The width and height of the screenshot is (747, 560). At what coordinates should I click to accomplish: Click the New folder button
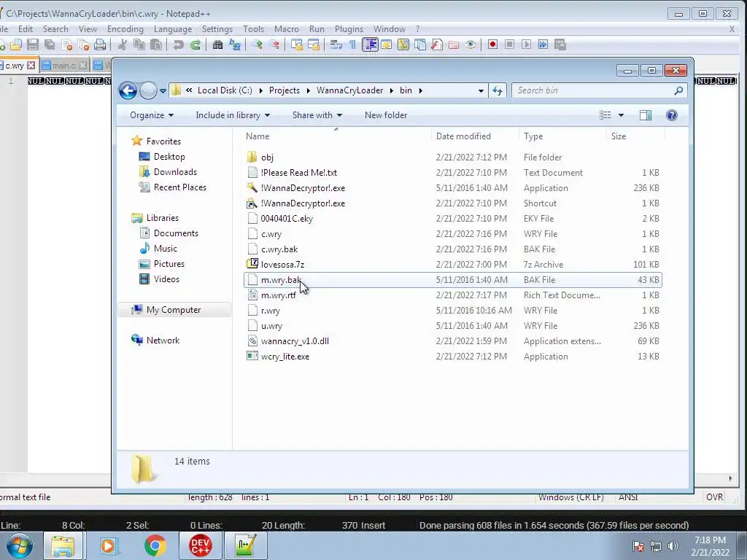386,115
